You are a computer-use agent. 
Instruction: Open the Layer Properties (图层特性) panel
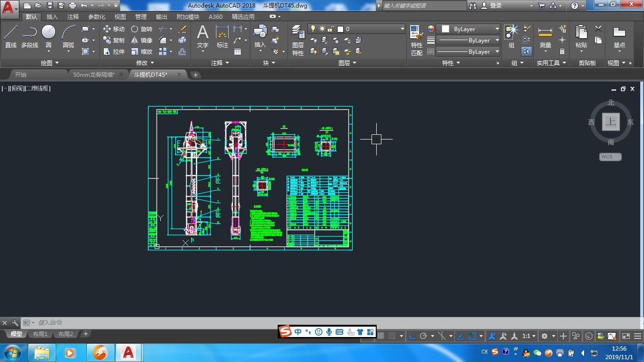click(x=297, y=40)
